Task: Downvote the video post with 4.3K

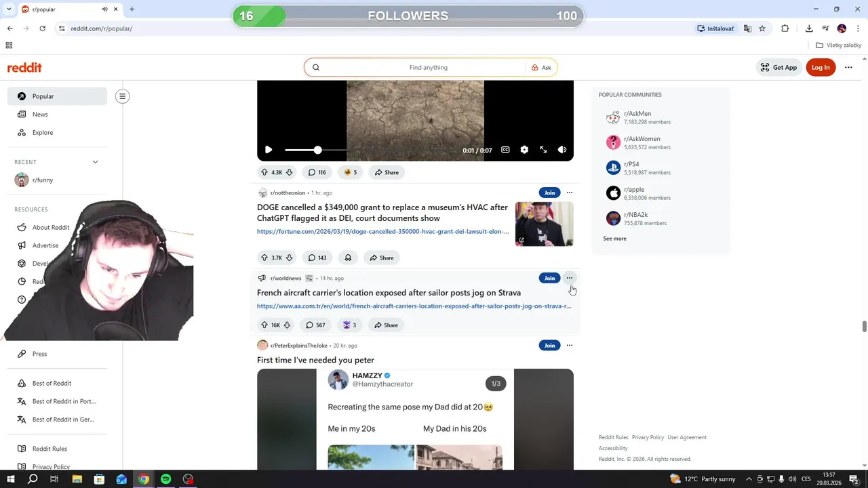Action: click(x=290, y=172)
